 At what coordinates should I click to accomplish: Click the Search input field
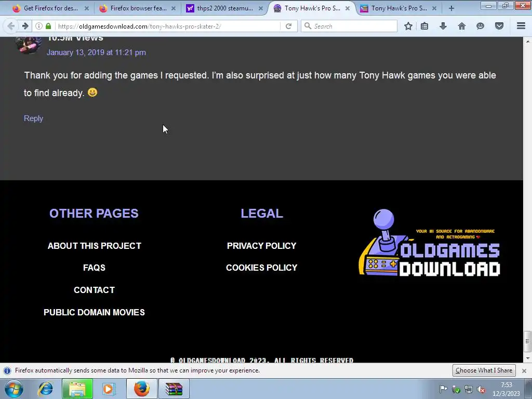pyautogui.click(x=349, y=26)
